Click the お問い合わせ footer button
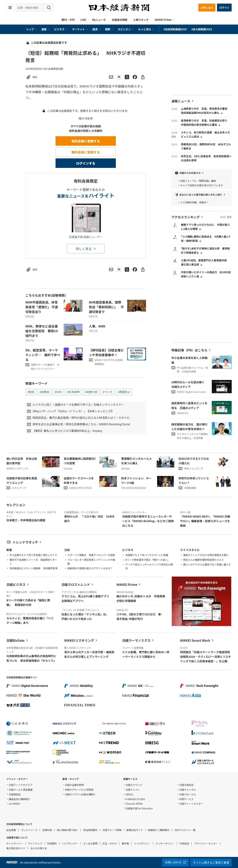This screenshot has height=868, width=238. coord(175,862)
